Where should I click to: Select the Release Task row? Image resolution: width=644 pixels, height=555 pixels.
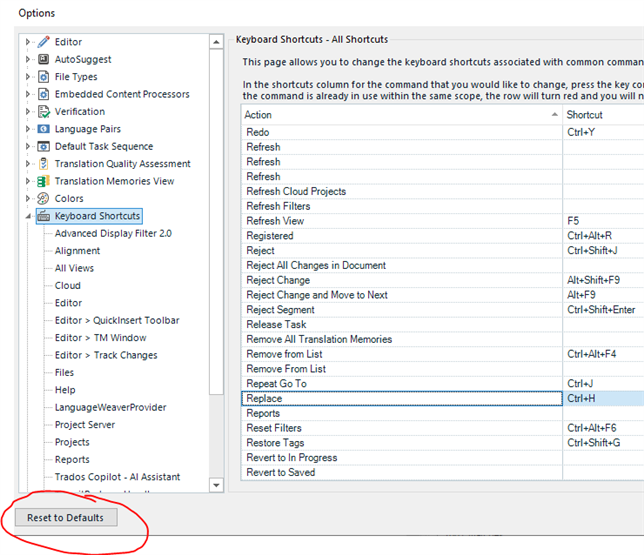(402, 325)
